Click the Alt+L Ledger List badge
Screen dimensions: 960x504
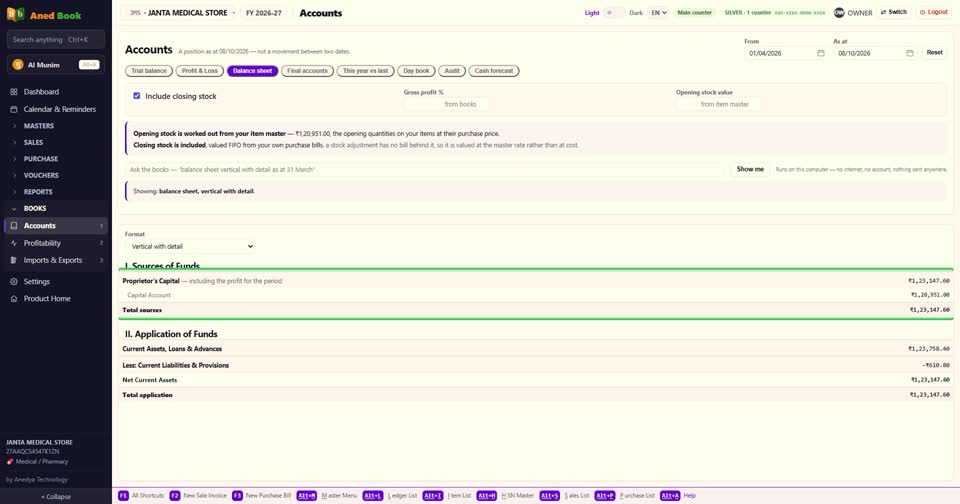point(373,495)
